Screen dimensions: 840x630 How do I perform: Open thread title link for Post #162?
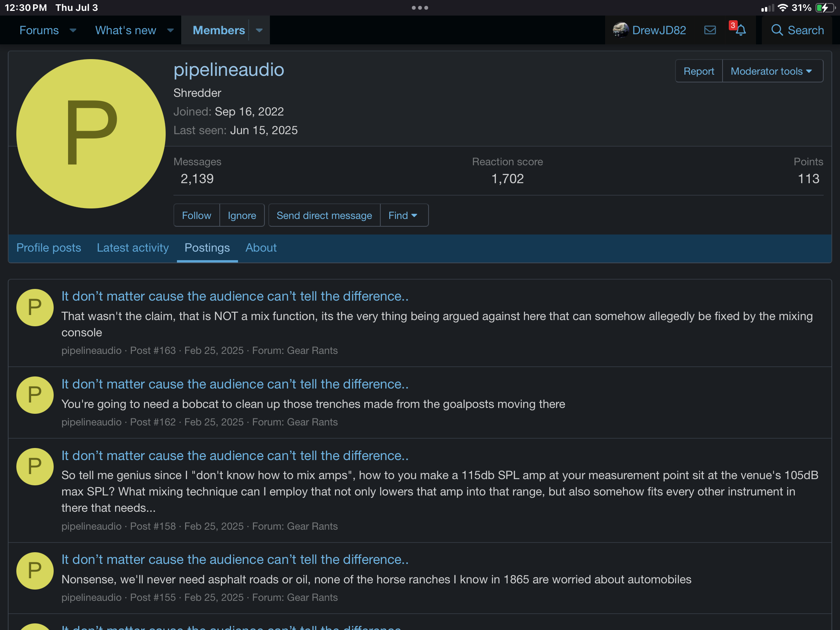(235, 384)
